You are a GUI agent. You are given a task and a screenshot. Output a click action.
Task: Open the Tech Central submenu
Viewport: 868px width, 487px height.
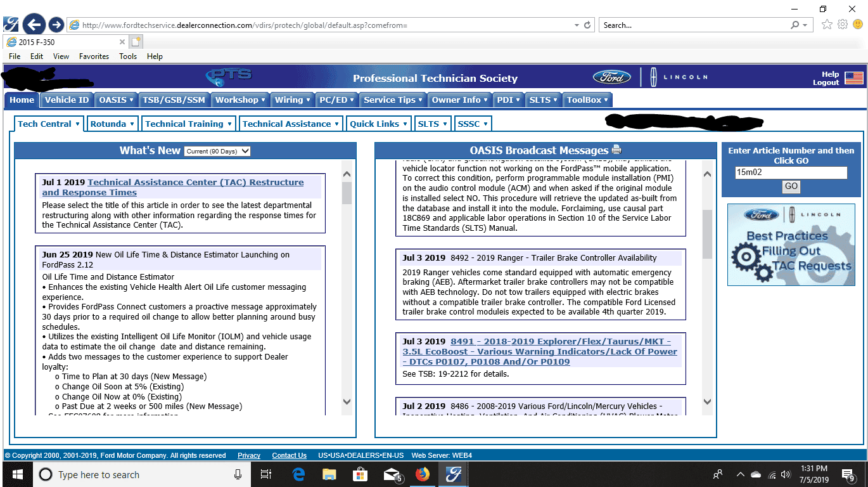(49, 124)
